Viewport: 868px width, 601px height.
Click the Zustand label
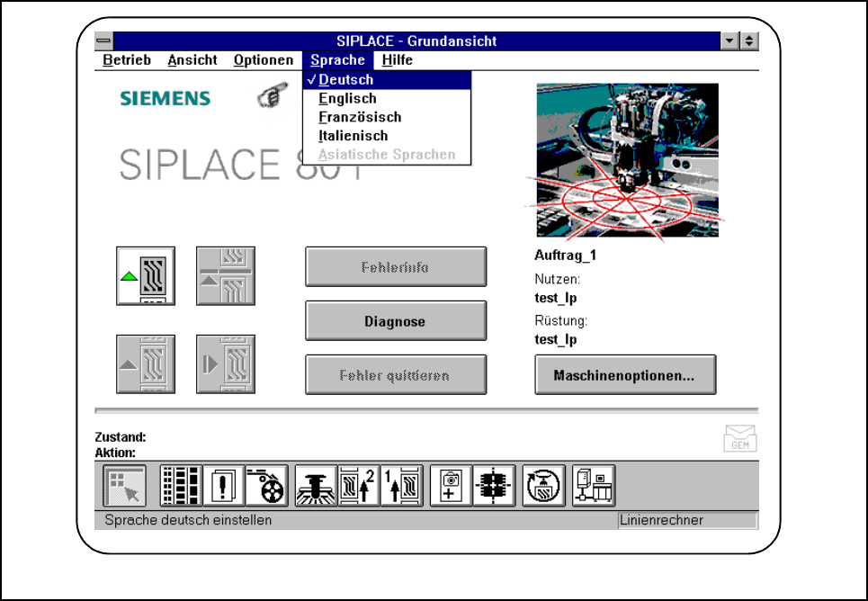click(x=121, y=437)
